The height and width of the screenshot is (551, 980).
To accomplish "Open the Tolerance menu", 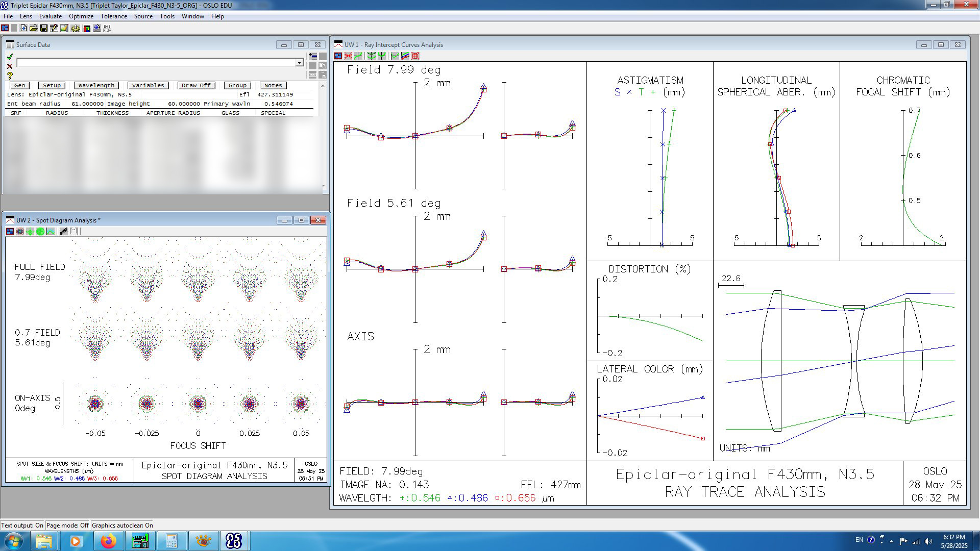I will 114,16.
